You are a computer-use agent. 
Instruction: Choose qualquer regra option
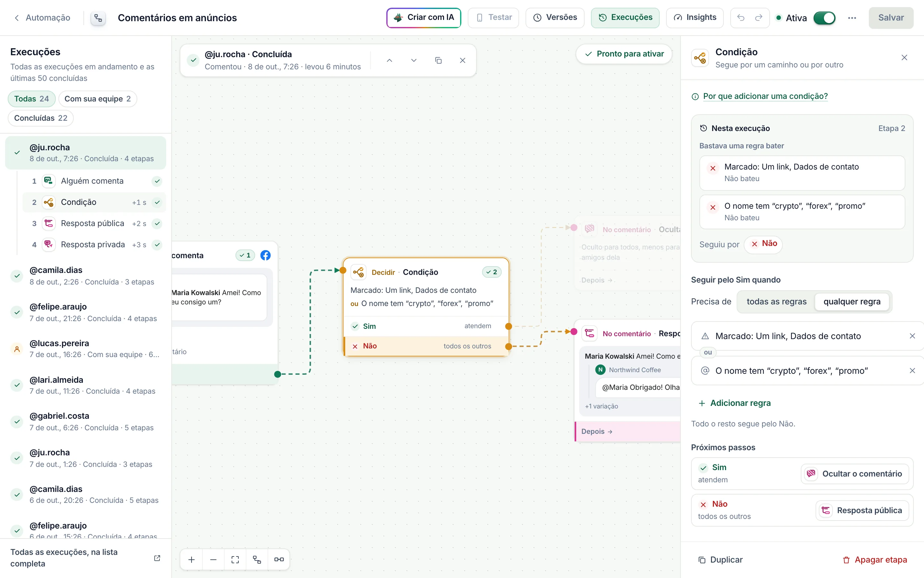(852, 302)
